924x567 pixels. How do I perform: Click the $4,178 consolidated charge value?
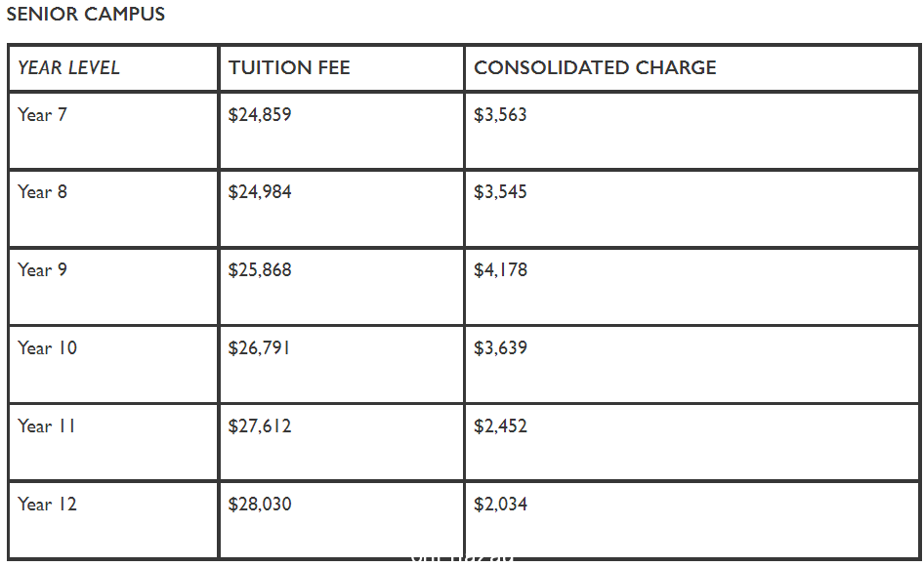pyautogui.click(x=500, y=269)
